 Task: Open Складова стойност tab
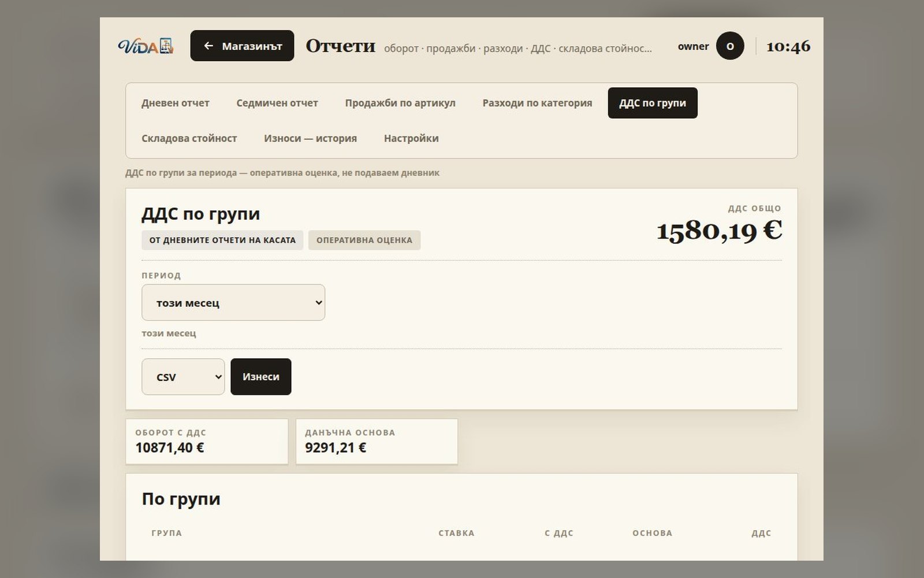[189, 138]
